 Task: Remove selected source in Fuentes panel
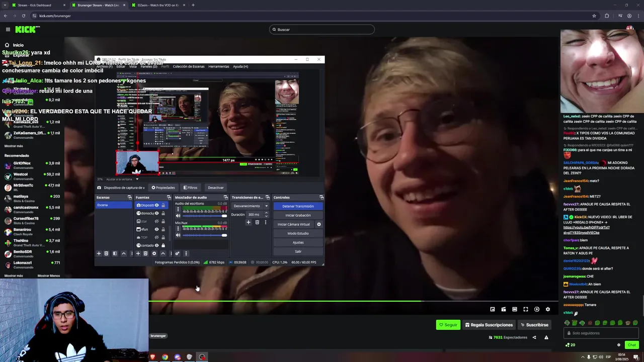pyautogui.click(x=145, y=253)
